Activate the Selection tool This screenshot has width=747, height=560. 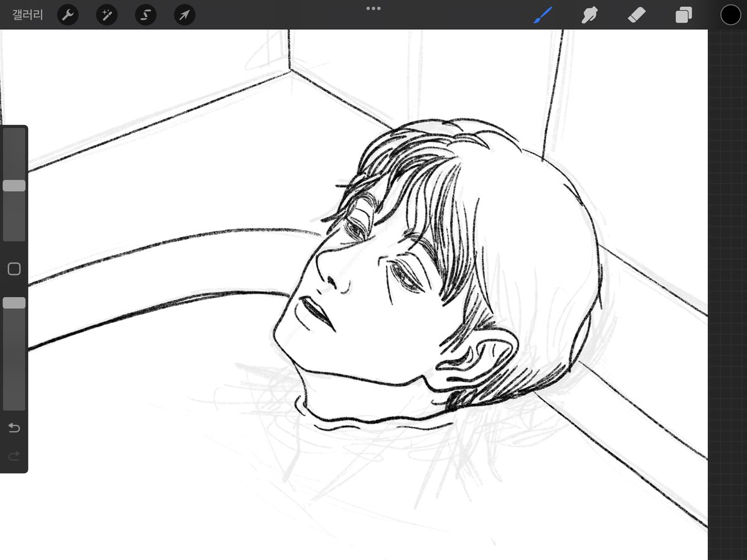pos(144,14)
